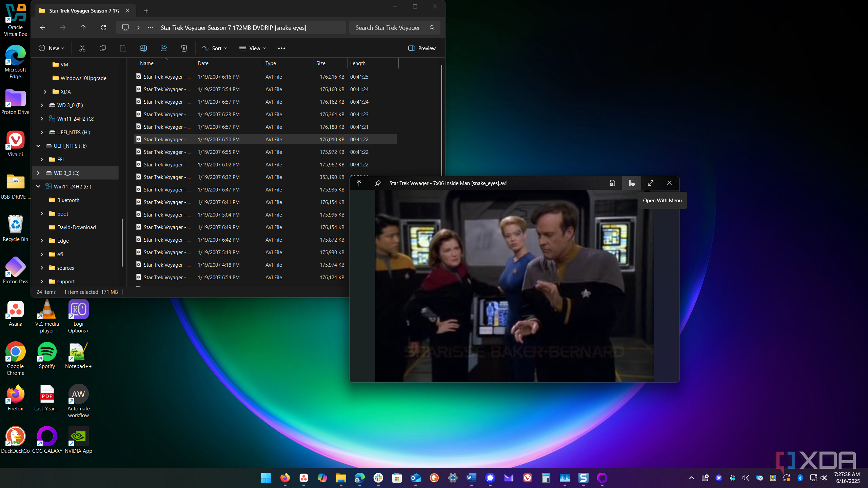Click the search magnifier icon
The image size is (868, 488).
click(x=432, y=27)
